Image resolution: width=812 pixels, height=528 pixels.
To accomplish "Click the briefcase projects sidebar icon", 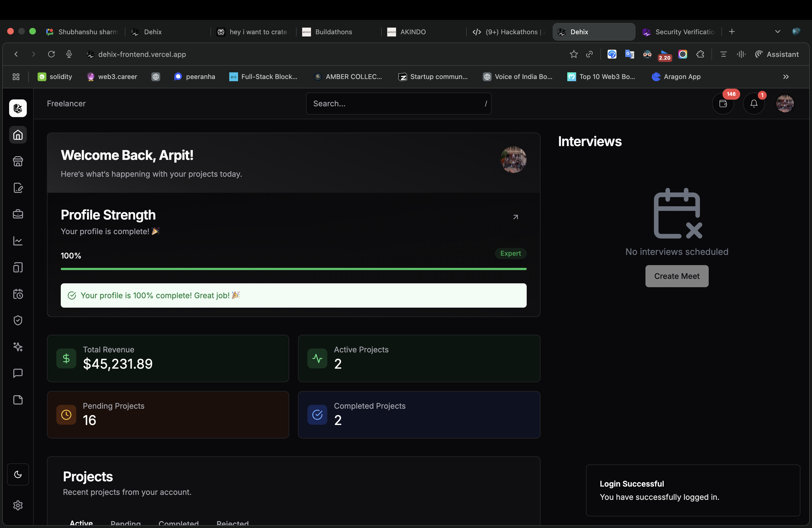I will (x=18, y=214).
